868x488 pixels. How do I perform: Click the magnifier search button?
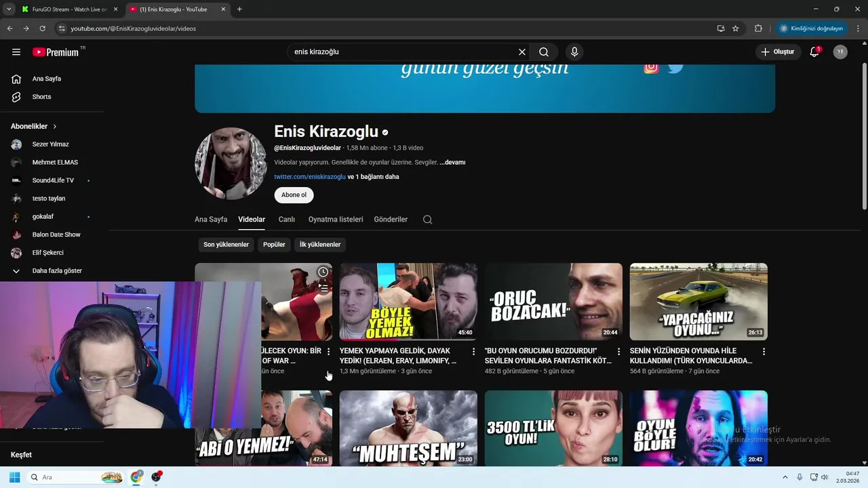544,52
